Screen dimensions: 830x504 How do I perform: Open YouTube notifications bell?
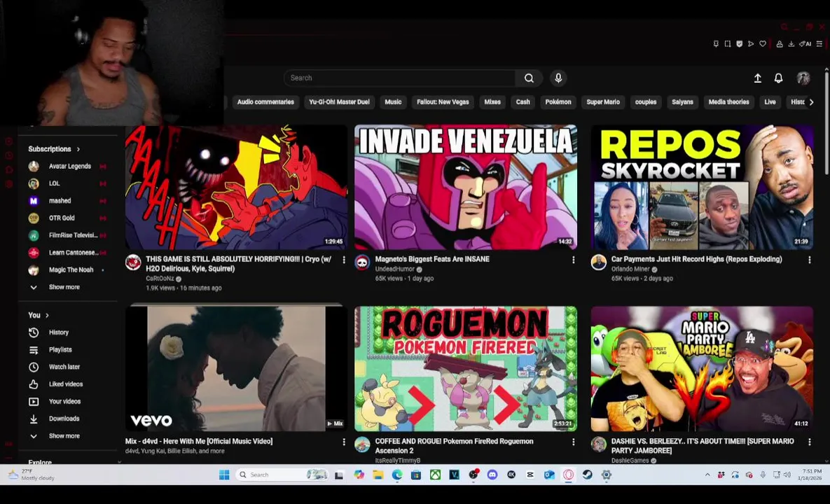[778, 78]
